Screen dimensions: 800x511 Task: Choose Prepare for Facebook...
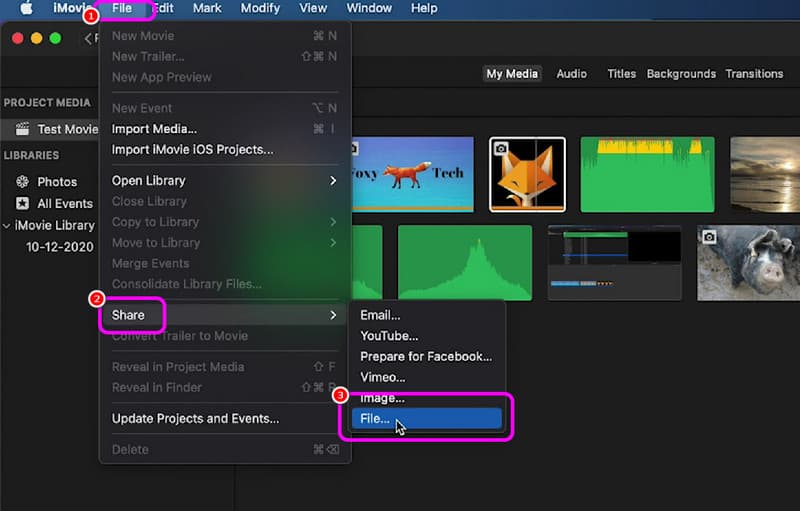point(427,356)
